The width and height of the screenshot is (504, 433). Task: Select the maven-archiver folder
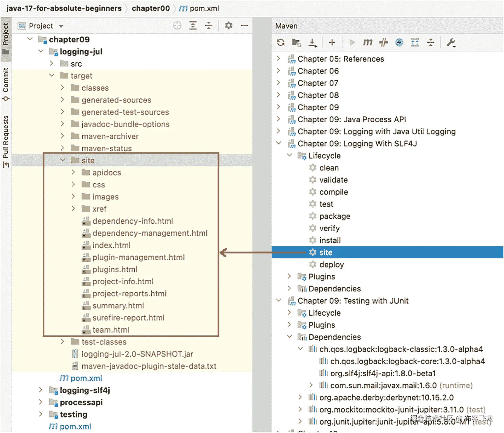click(110, 136)
